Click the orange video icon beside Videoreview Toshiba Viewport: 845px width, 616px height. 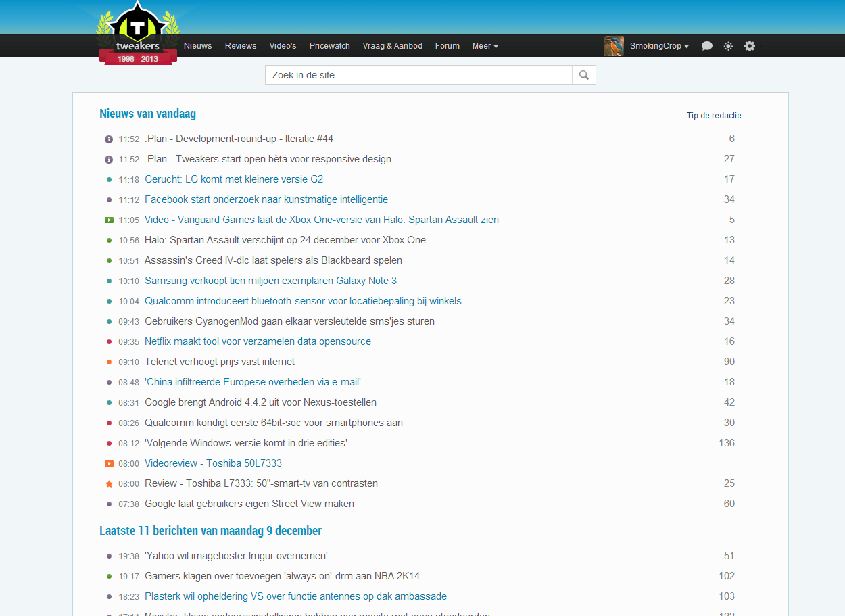pyautogui.click(x=109, y=463)
